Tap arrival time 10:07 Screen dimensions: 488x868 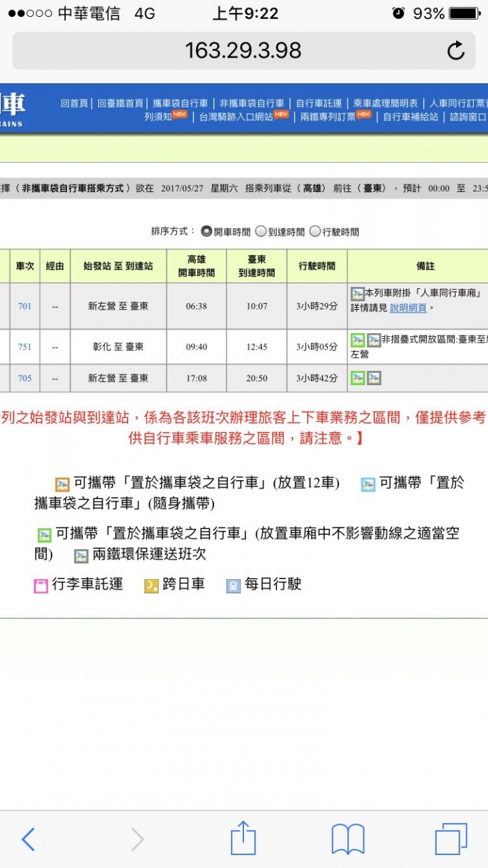(257, 306)
